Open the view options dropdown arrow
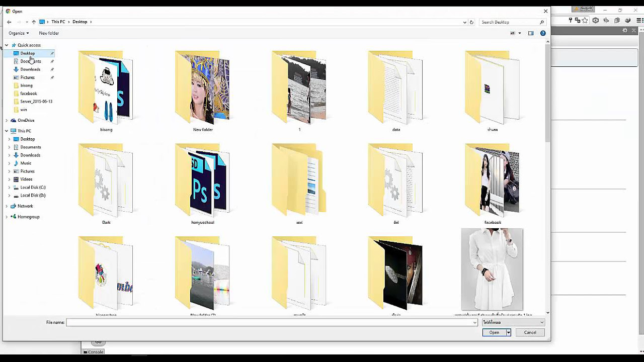Viewport: 644px width, 362px height. [520, 33]
